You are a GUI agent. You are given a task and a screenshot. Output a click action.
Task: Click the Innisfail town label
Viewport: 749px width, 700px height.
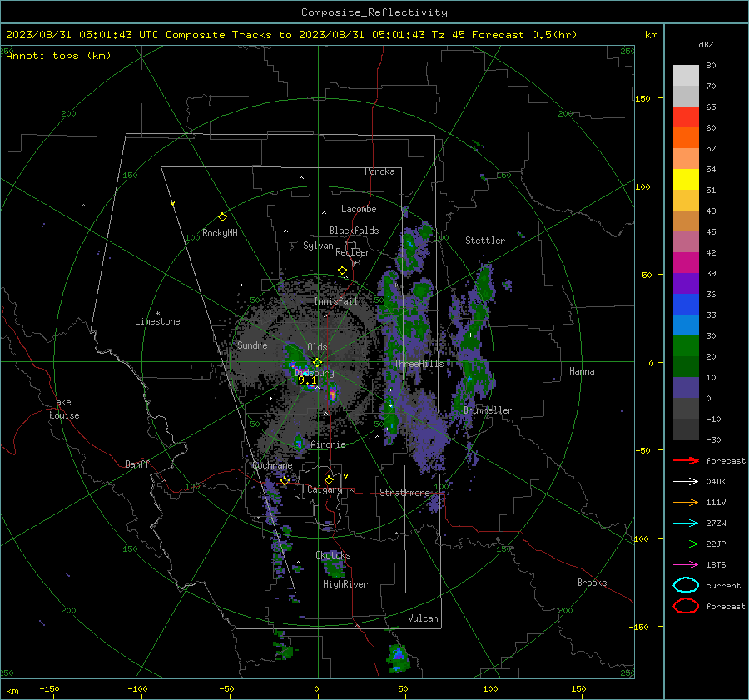point(335,301)
